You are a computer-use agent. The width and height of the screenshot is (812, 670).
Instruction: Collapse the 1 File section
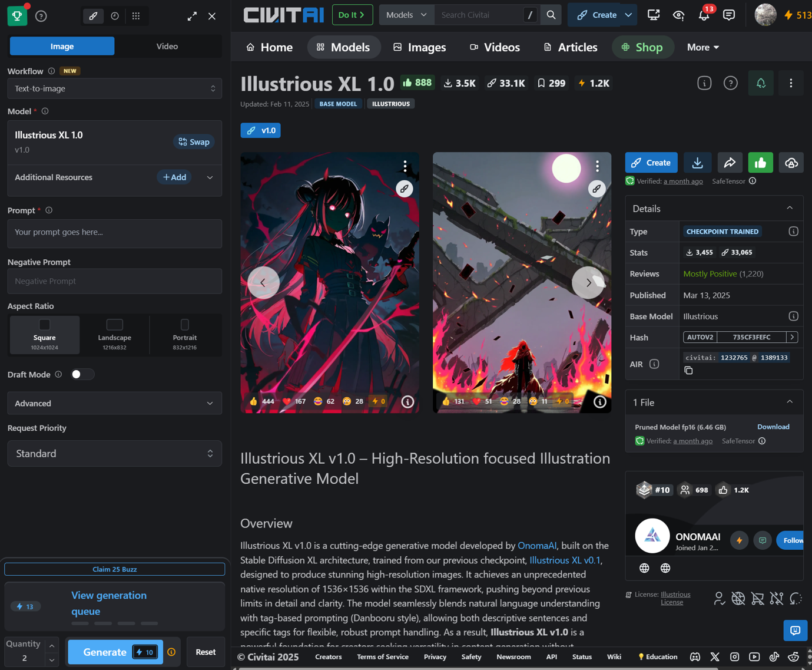click(x=790, y=402)
